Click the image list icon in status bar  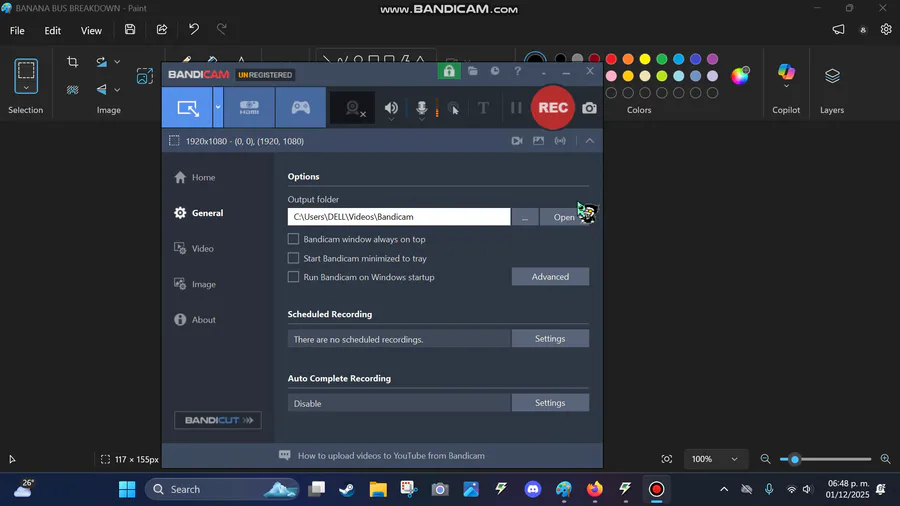[x=538, y=141]
